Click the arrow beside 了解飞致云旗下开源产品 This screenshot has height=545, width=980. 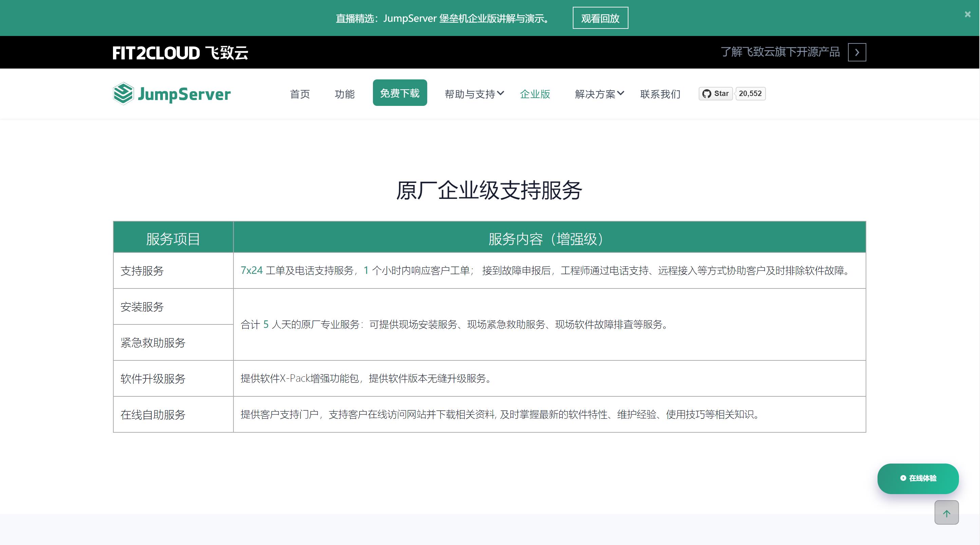pyautogui.click(x=857, y=52)
